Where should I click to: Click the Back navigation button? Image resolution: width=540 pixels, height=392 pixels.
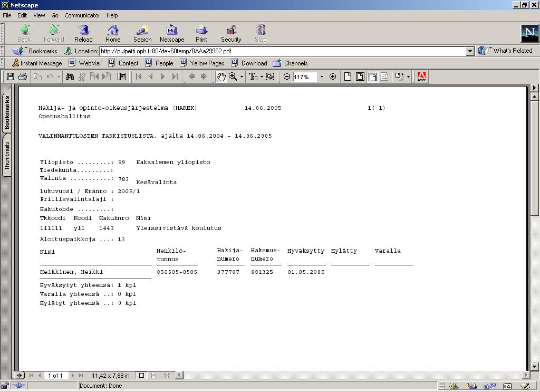click(x=24, y=33)
